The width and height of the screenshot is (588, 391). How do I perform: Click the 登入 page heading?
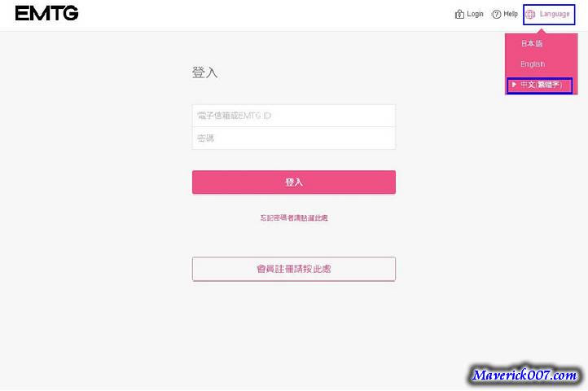click(204, 72)
